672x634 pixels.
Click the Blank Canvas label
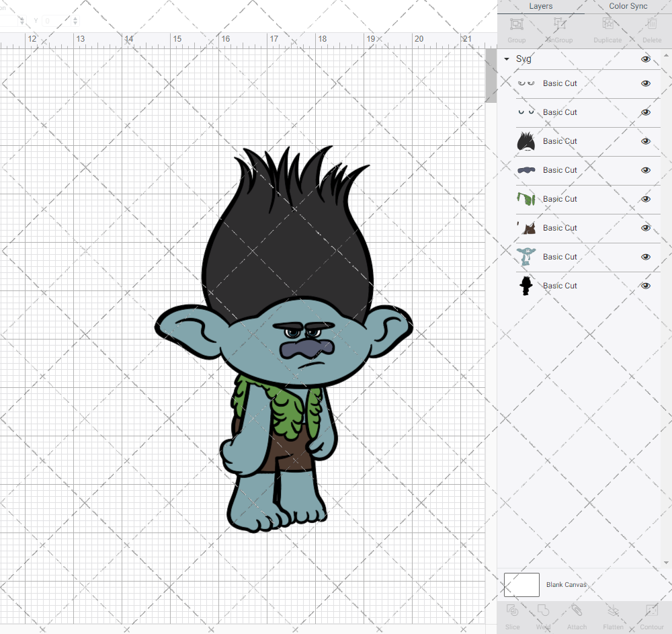click(x=566, y=585)
